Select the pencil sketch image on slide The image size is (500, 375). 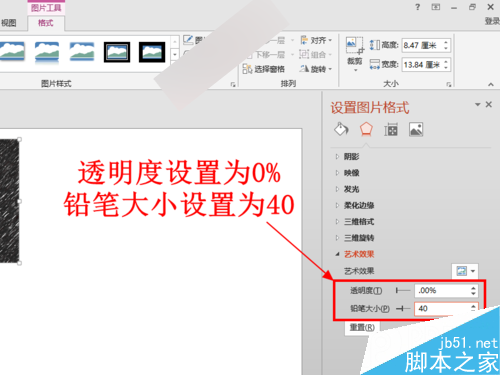[x=9, y=201]
